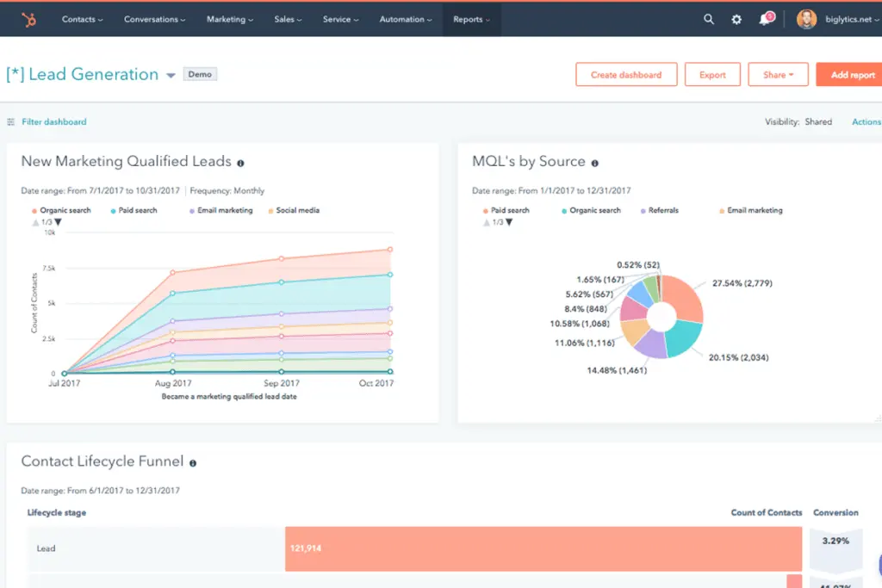Click the Aug 2017 axis label
The height and width of the screenshot is (588, 882).
click(172, 383)
